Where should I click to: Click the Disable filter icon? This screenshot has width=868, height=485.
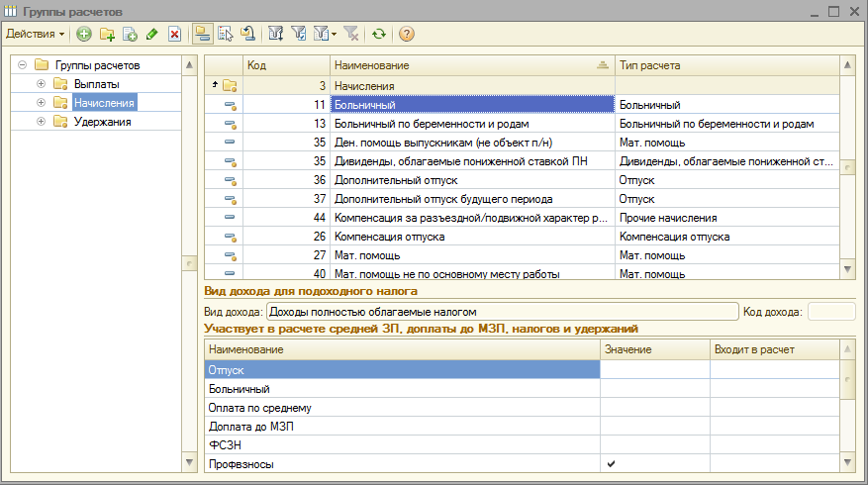[352, 34]
